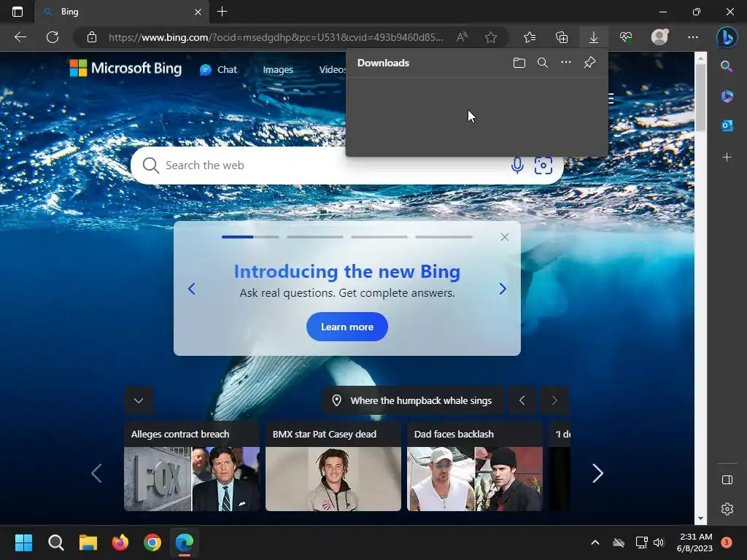The height and width of the screenshot is (560, 747).
Task: Collapse news feed chevron button
Action: [x=139, y=400]
